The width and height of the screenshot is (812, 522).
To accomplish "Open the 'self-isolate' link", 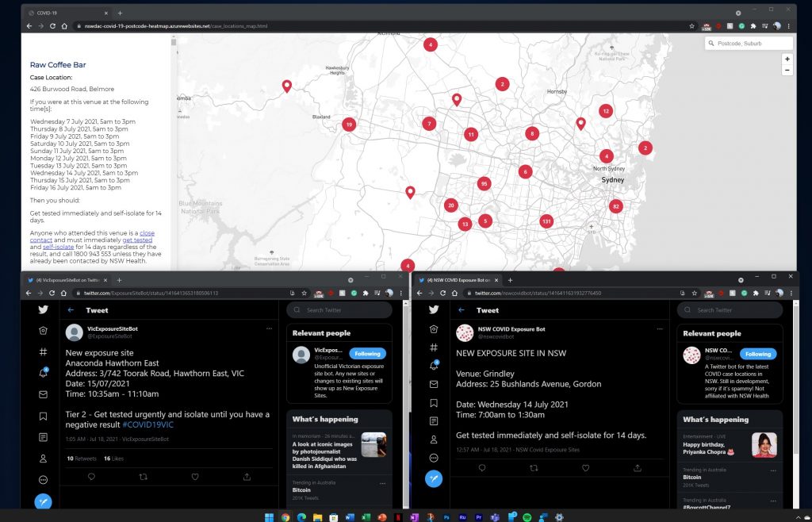I will click(58, 247).
